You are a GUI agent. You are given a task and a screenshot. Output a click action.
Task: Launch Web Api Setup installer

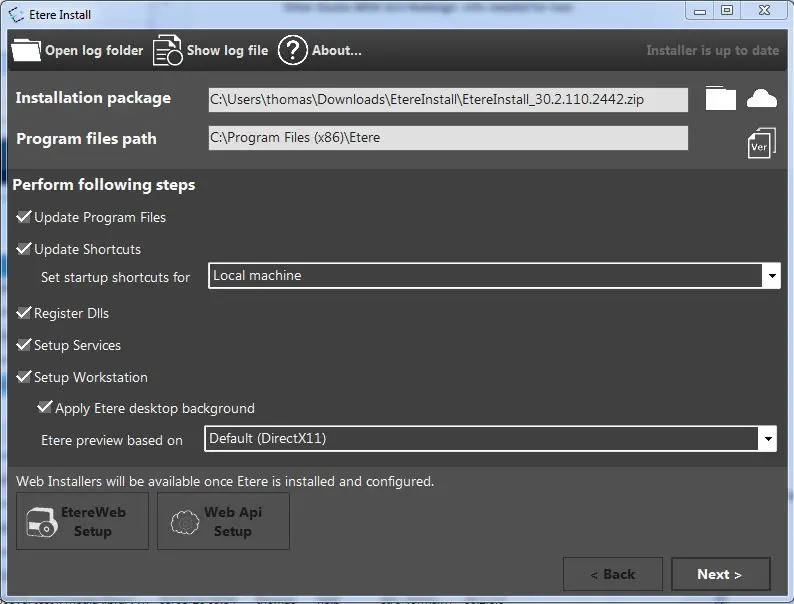click(223, 521)
